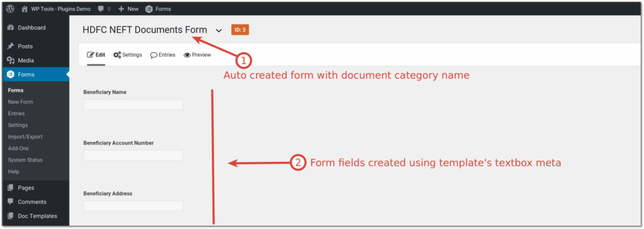Click the Entries speech bubble icon
644x229 pixels.
tap(153, 55)
